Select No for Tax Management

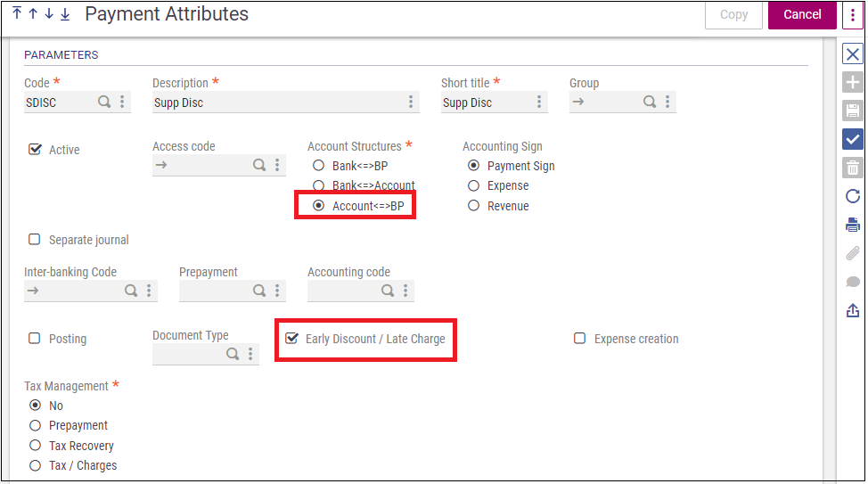tap(35, 406)
